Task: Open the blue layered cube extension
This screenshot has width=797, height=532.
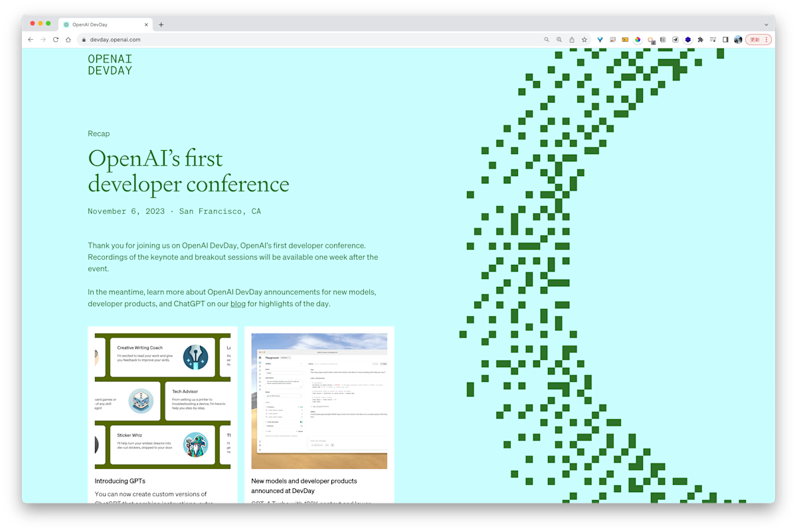Action: point(688,40)
